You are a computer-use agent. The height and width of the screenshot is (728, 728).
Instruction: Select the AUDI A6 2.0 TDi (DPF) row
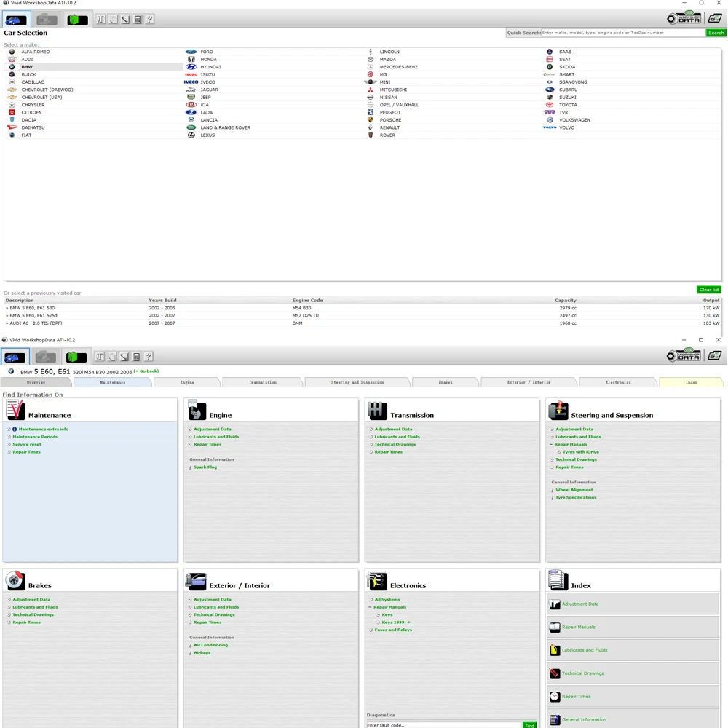(363, 323)
